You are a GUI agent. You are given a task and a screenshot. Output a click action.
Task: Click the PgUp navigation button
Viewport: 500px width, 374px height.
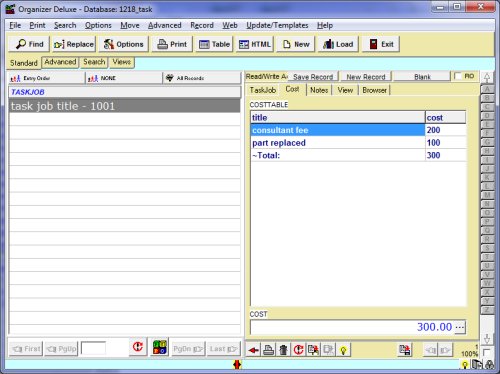[61, 349]
